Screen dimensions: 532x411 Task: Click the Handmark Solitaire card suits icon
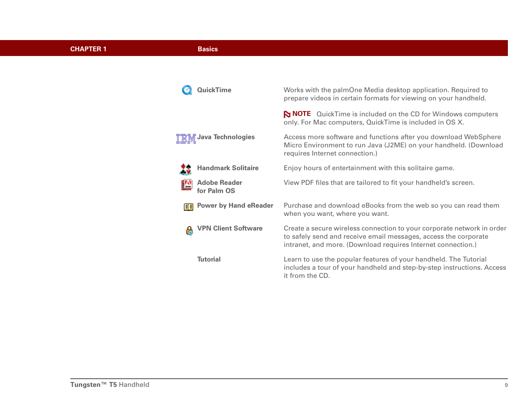coord(186,169)
